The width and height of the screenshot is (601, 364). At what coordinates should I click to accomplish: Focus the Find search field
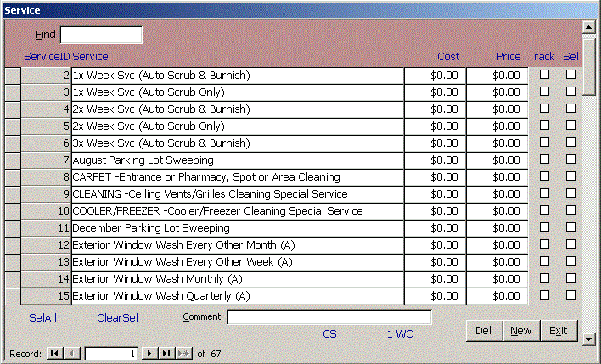tap(101, 35)
